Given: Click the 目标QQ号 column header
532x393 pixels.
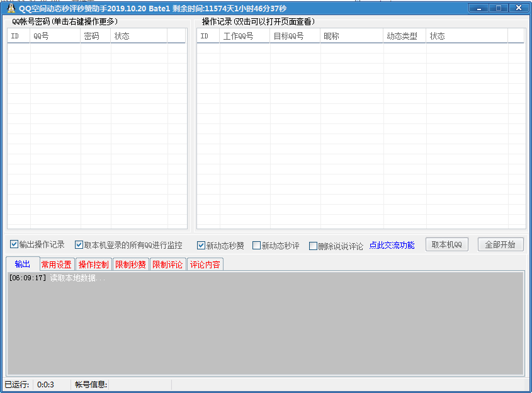Looking at the screenshot, I should [x=295, y=36].
